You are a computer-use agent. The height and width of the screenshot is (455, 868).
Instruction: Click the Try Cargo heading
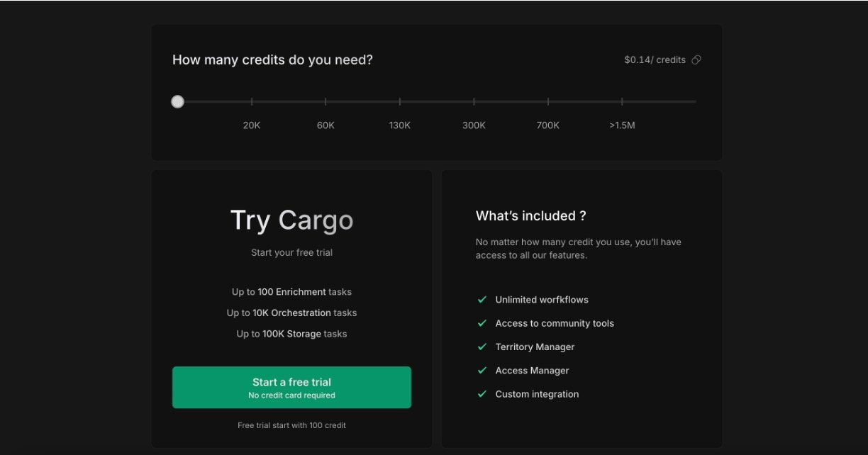[291, 220]
